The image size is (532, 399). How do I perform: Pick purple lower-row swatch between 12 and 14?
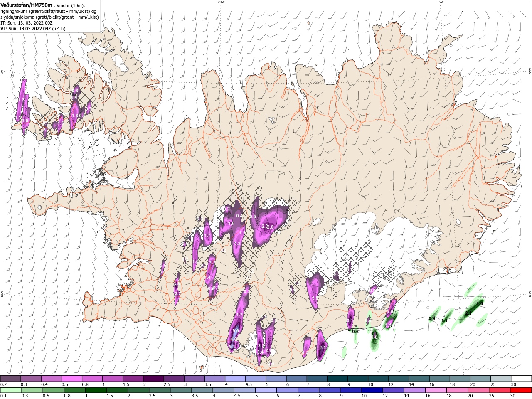coord(393,390)
